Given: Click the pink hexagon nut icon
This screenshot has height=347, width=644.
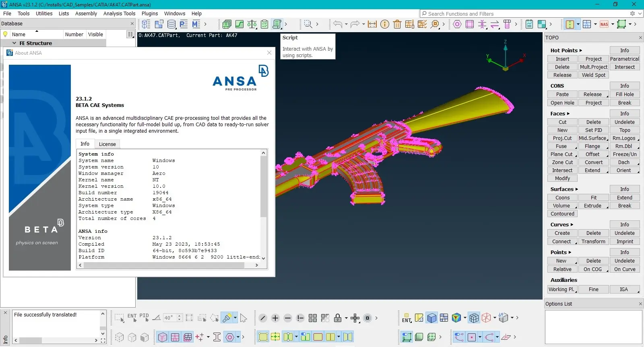Looking at the screenshot, I should pos(457,24).
